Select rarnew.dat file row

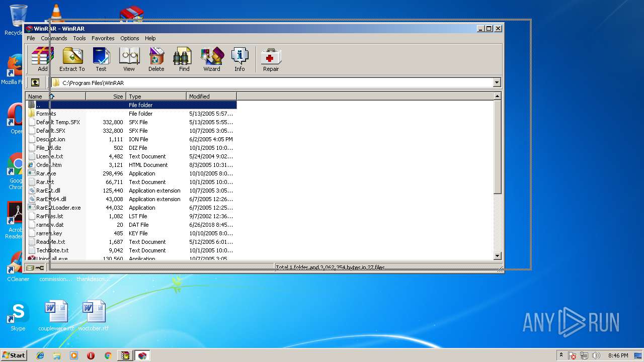tap(131, 225)
